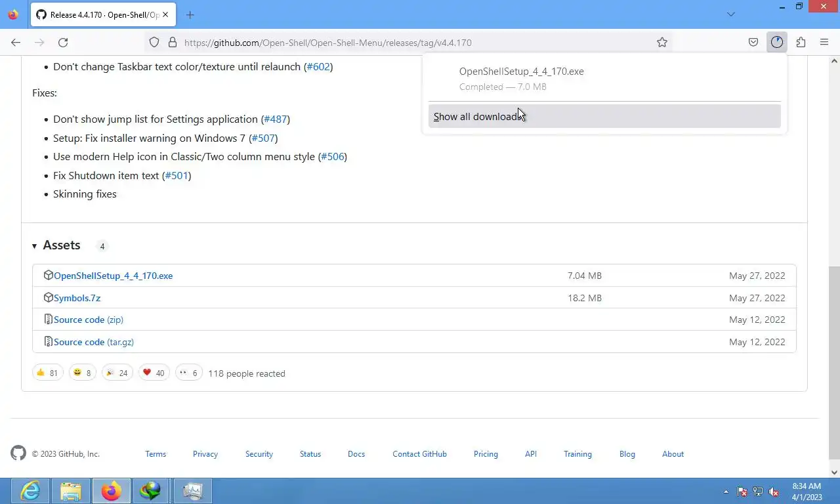The height and width of the screenshot is (504, 840).
Task: Click the package icon beside Symbols.7z
Action: point(48,297)
